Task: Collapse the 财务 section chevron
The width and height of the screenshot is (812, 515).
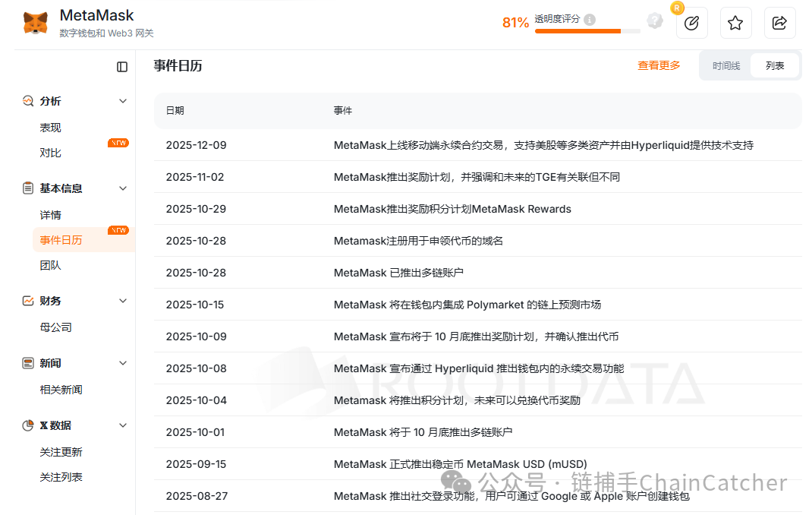Action: (x=122, y=300)
